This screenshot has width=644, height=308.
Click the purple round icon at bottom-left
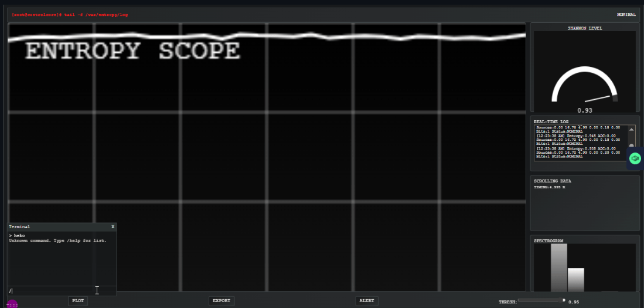pos(12,304)
